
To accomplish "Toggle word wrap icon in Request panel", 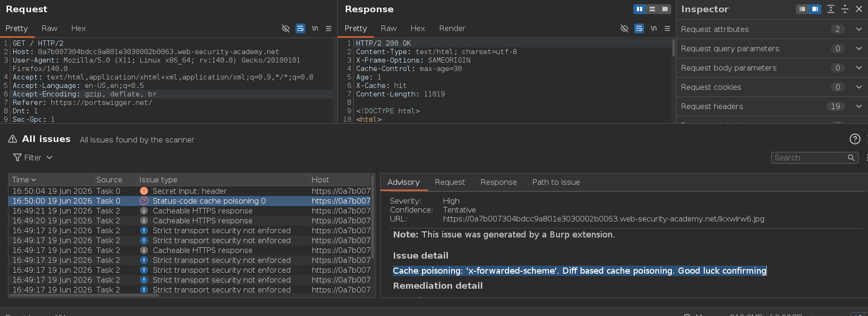I will pyautogui.click(x=300, y=28).
